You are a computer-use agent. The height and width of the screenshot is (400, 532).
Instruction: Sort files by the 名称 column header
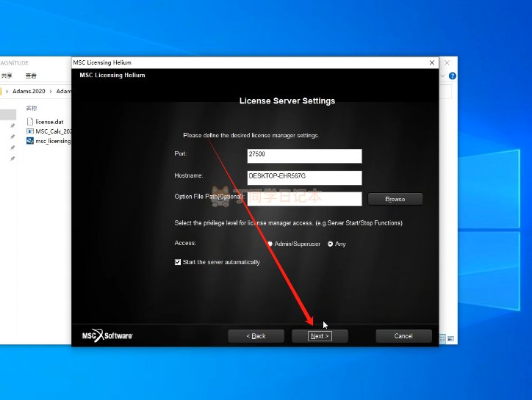[31, 108]
